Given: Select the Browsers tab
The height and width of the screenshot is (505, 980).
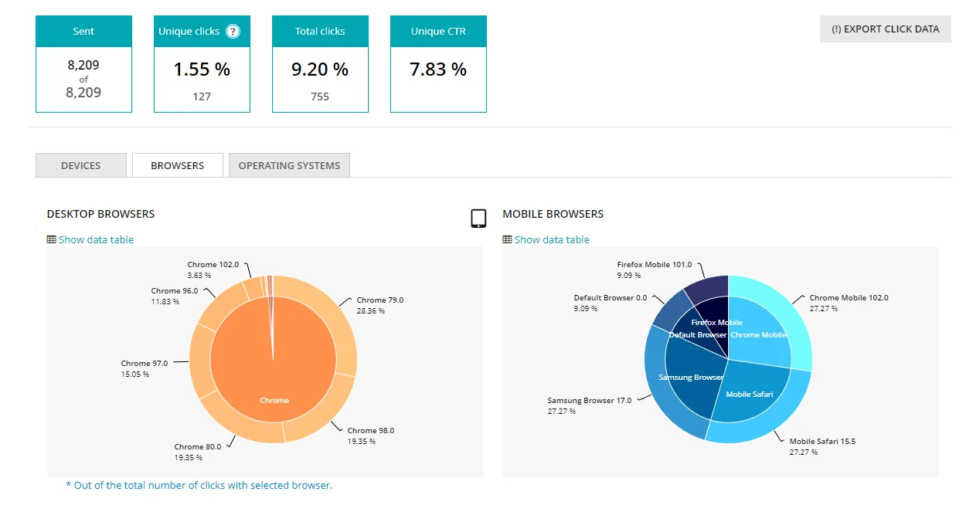Looking at the screenshot, I should pos(178,165).
